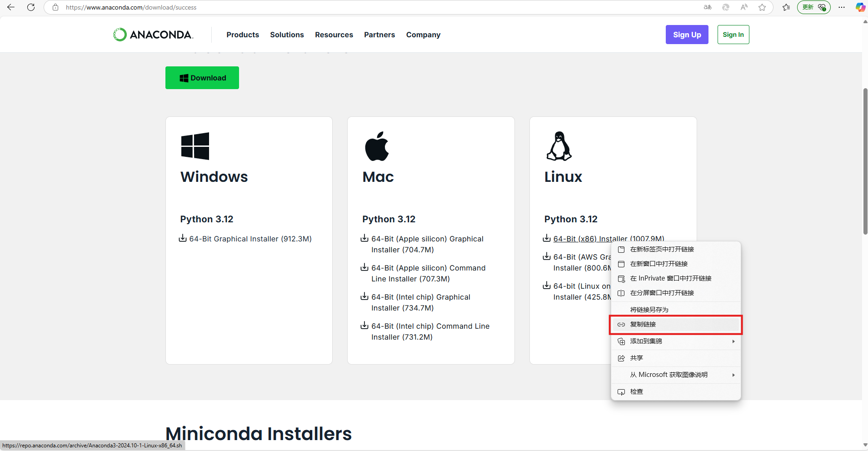
Task: Download Apple silicon Command Line Installer
Action: (429, 273)
